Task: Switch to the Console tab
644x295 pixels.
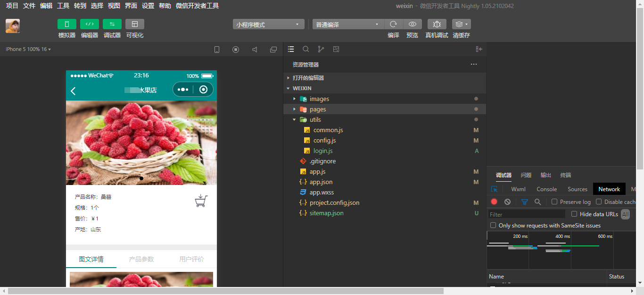Action: click(x=546, y=189)
